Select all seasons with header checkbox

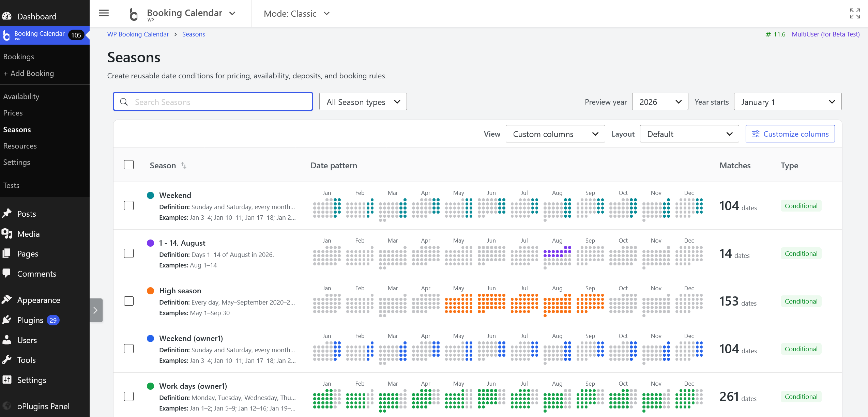(129, 165)
